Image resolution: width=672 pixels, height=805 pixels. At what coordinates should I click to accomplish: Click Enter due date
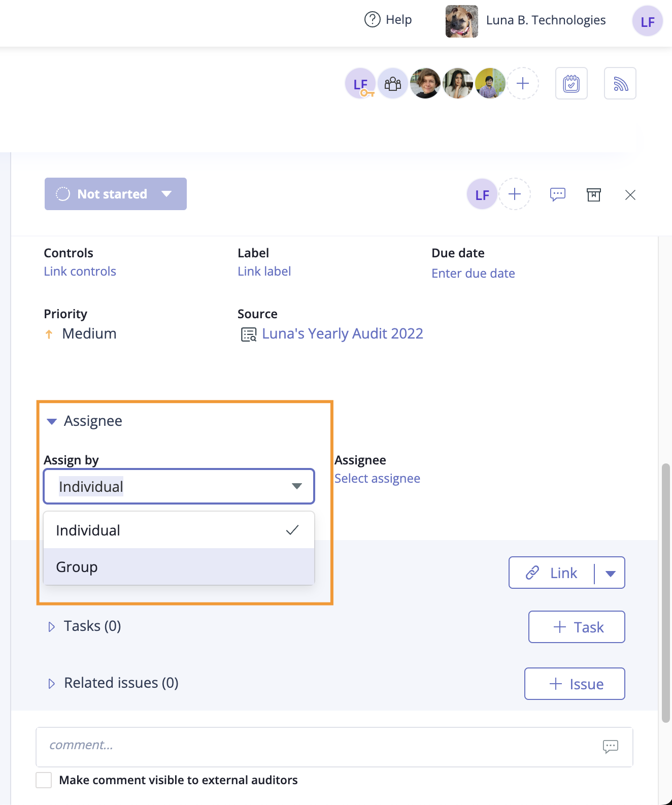474,274
